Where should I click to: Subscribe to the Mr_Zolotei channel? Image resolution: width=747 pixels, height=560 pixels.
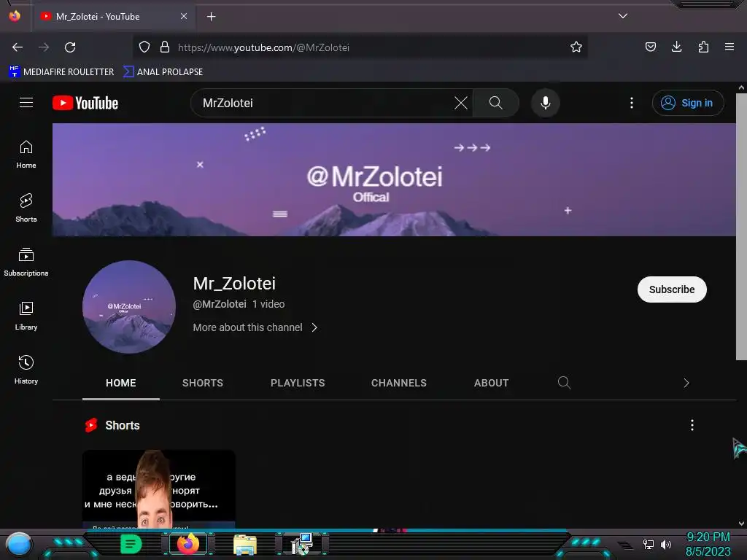[672, 289]
